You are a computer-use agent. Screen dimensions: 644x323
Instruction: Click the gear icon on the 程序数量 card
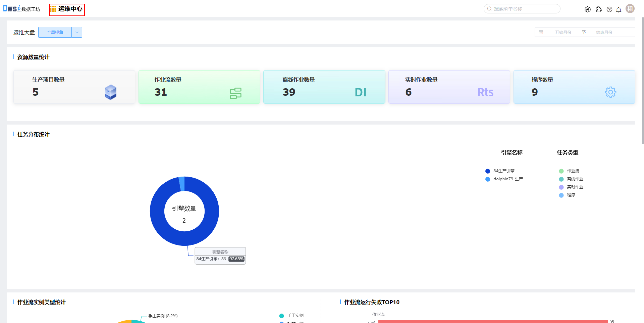point(610,92)
